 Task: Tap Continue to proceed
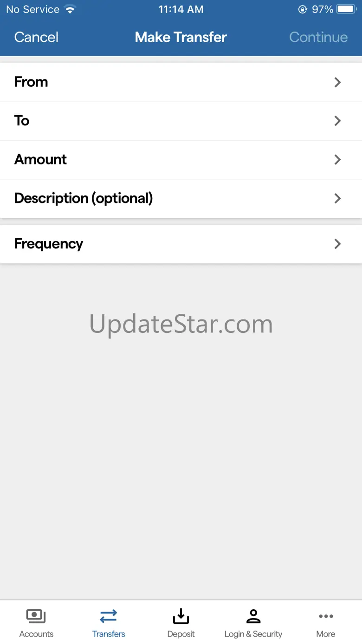coord(318,37)
